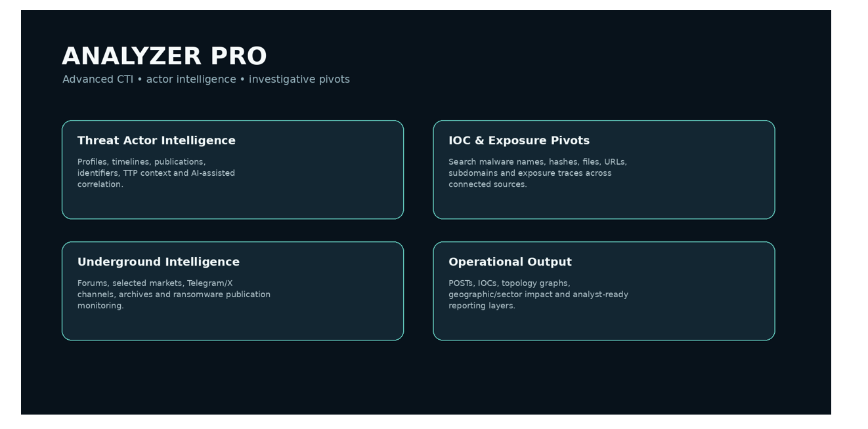
Task: Open the IOC & Exposure Pivots card
Action: tap(604, 170)
